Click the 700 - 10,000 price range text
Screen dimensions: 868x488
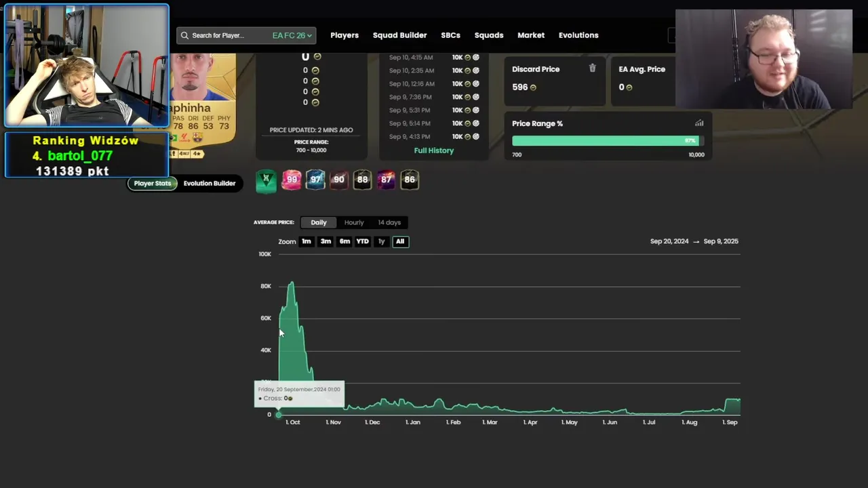311,150
